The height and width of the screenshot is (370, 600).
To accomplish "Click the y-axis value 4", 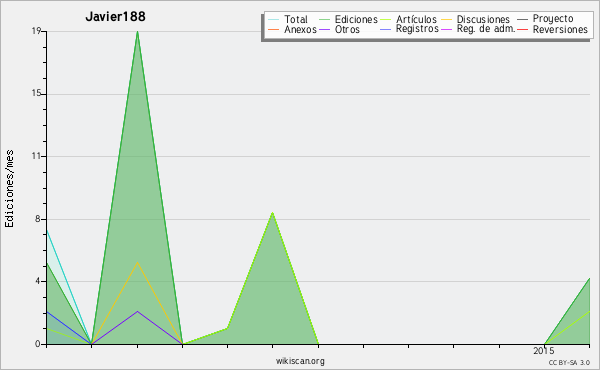I will pyautogui.click(x=38, y=281).
